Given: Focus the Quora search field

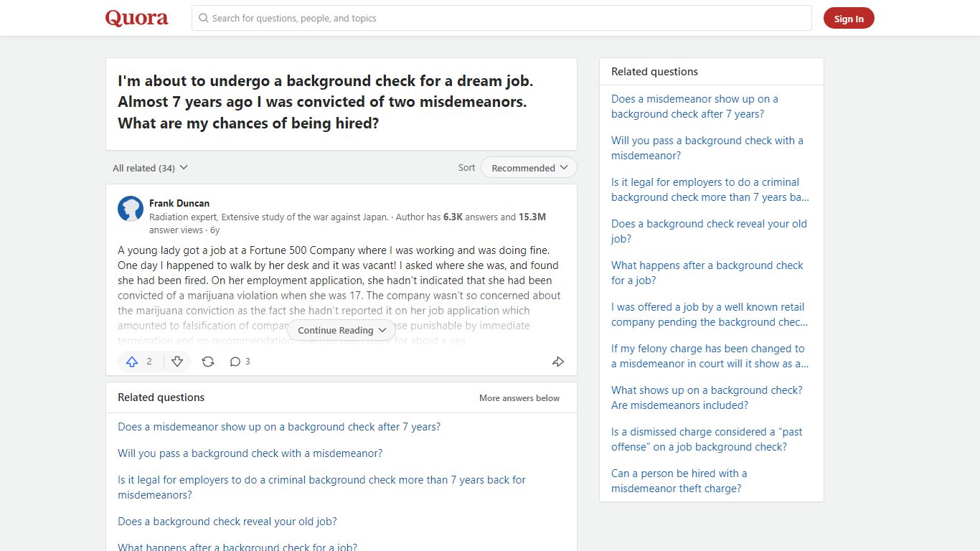Looking at the screenshot, I should (501, 18).
